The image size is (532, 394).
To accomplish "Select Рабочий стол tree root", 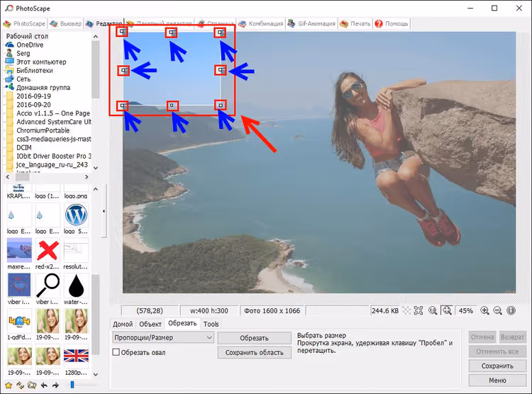I will point(27,36).
